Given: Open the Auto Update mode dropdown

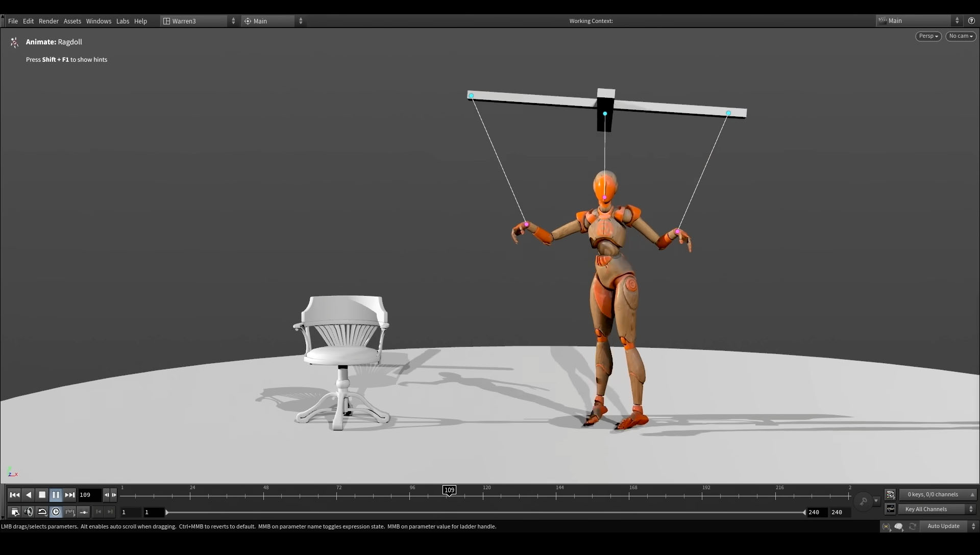Looking at the screenshot, I should 949,526.
